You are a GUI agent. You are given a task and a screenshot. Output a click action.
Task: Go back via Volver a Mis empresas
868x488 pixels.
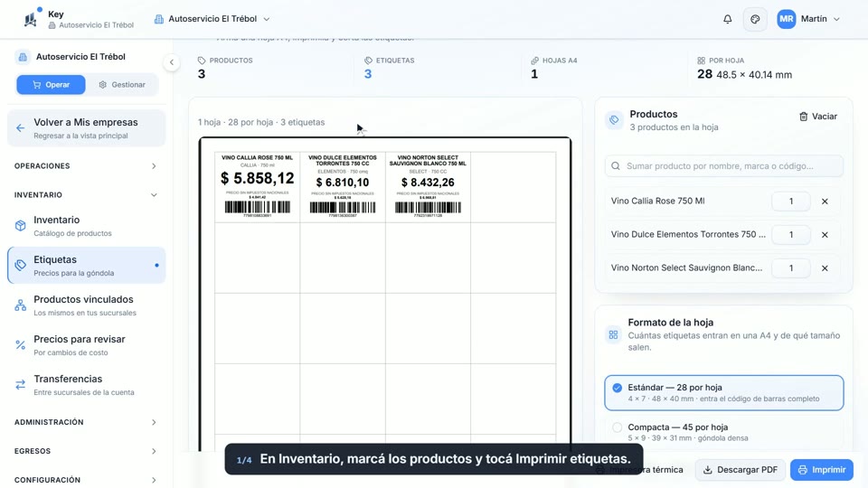tap(87, 128)
